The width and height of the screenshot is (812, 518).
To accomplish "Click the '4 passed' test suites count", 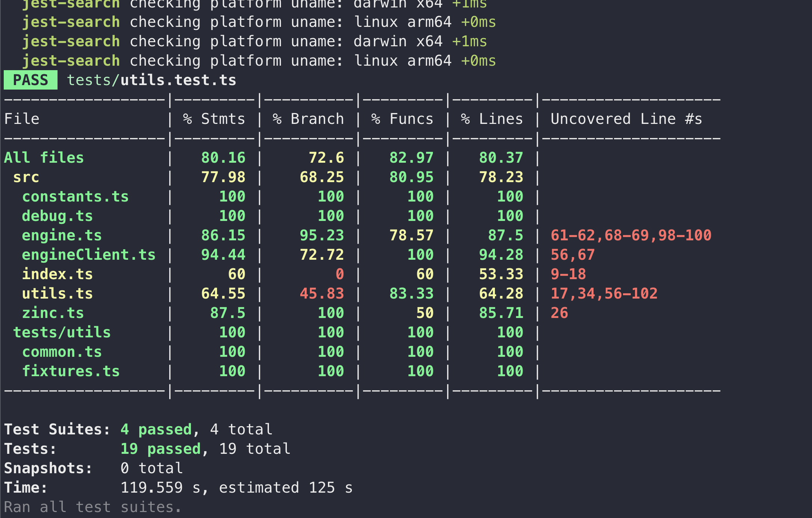I will coord(156,430).
